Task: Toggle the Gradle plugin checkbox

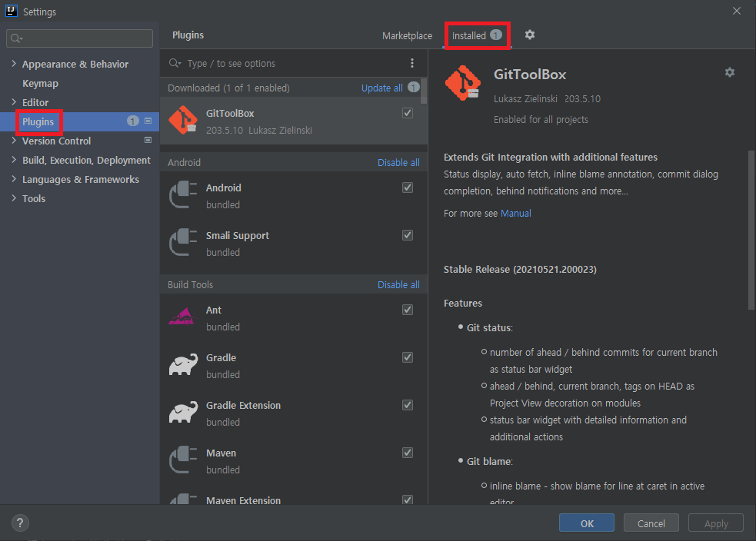Action: click(x=408, y=357)
